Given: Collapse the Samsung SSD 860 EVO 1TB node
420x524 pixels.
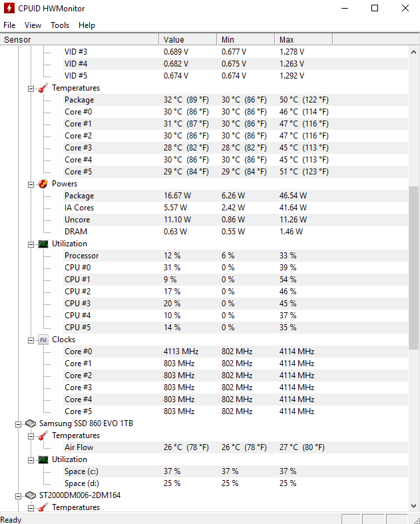Looking at the screenshot, I should coord(18,423).
